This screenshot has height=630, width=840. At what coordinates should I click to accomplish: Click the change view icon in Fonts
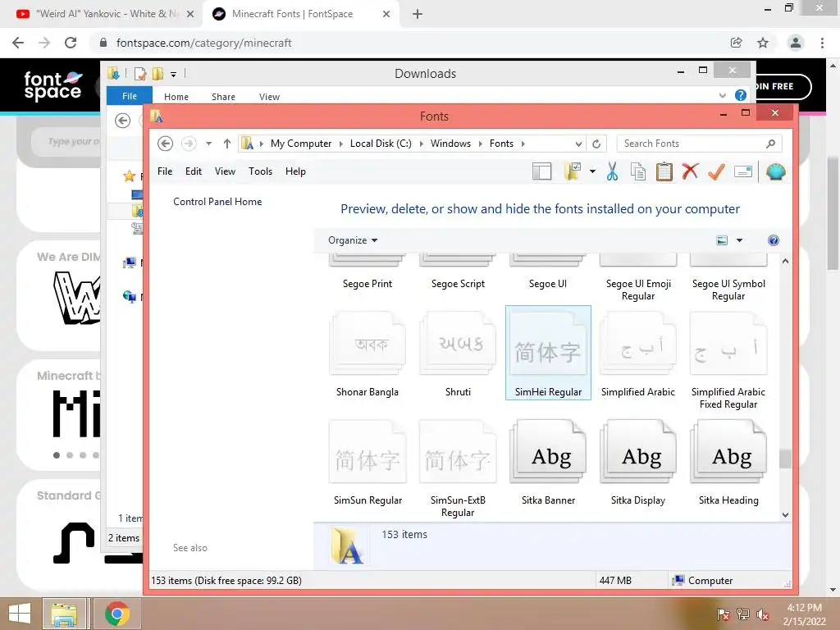tap(722, 240)
